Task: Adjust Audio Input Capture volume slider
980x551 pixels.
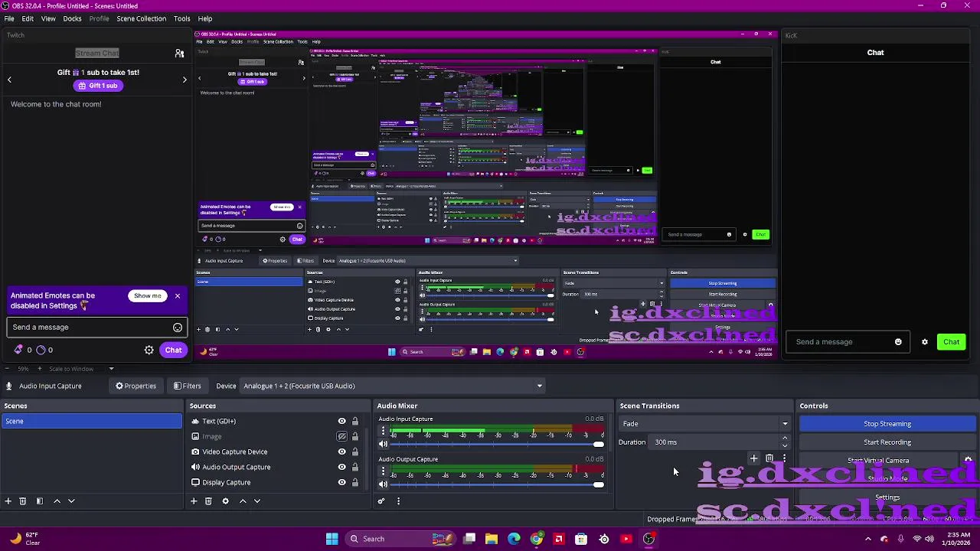Action: [497, 445]
